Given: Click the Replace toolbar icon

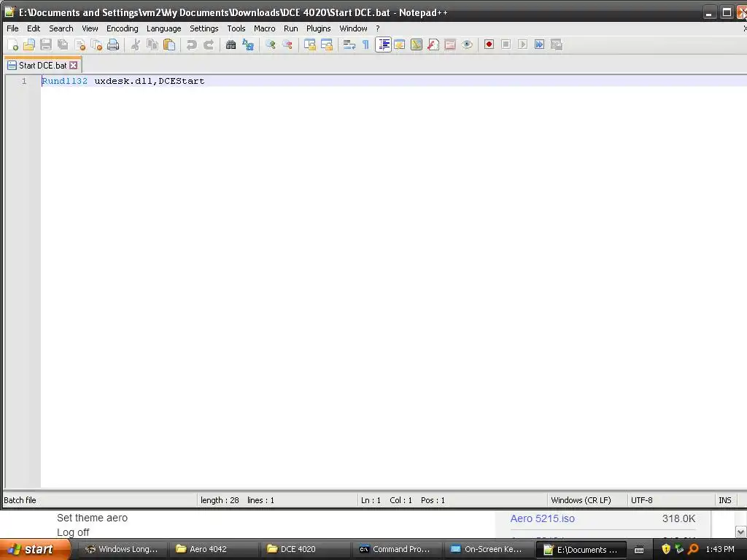Looking at the screenshot, I should pyautogui.click(x=248, y=44).
